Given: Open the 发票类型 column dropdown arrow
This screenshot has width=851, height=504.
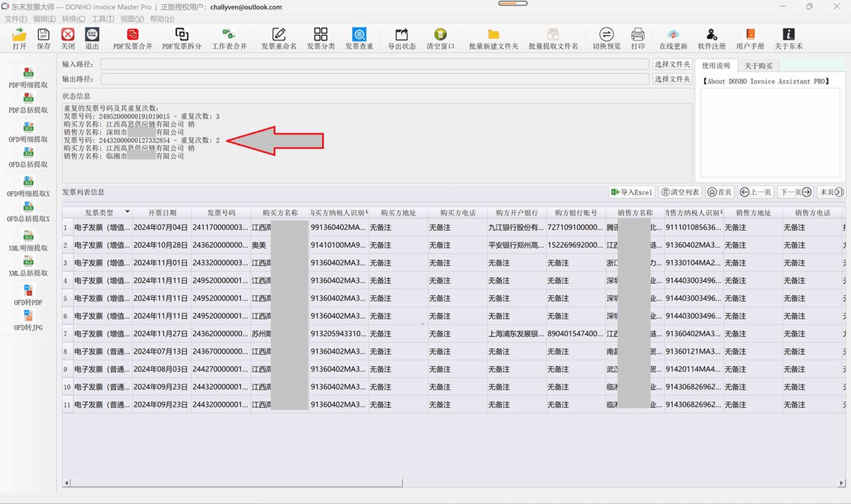Looking at the screenshot, I should pyautogui.click(x=127, y=213).
